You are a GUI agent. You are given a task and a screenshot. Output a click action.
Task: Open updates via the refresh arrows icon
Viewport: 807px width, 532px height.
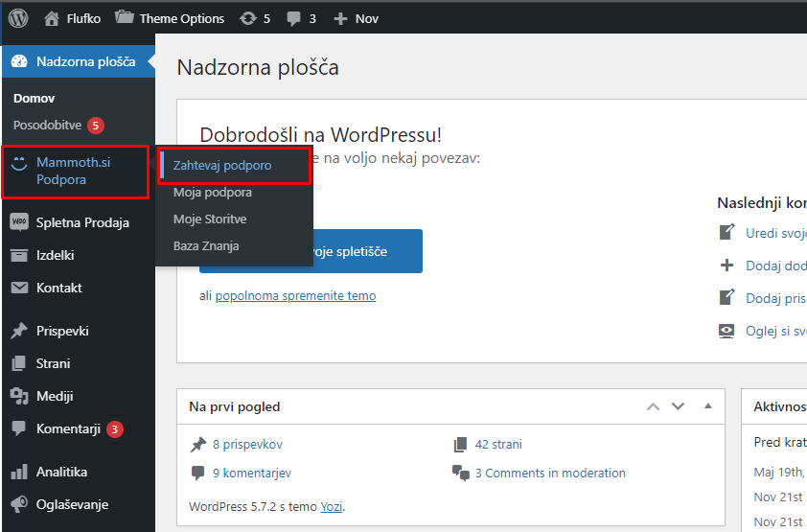(248, 18)
